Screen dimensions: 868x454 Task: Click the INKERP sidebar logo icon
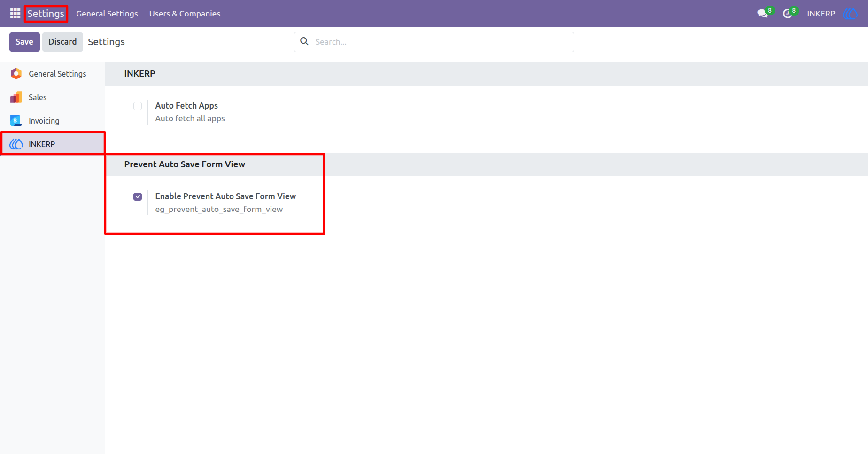[x=16, y=144]
